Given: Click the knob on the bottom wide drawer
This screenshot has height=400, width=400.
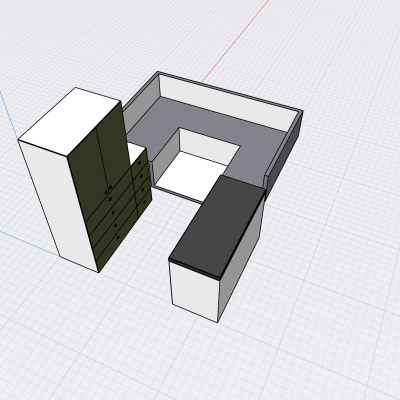Looking at the screenshot, I should coord(118,237).
